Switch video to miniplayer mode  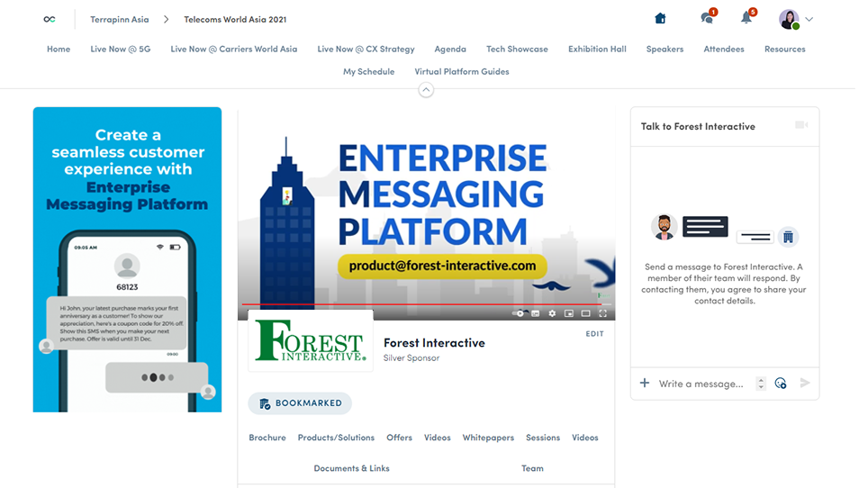click(x=568, y=313)
